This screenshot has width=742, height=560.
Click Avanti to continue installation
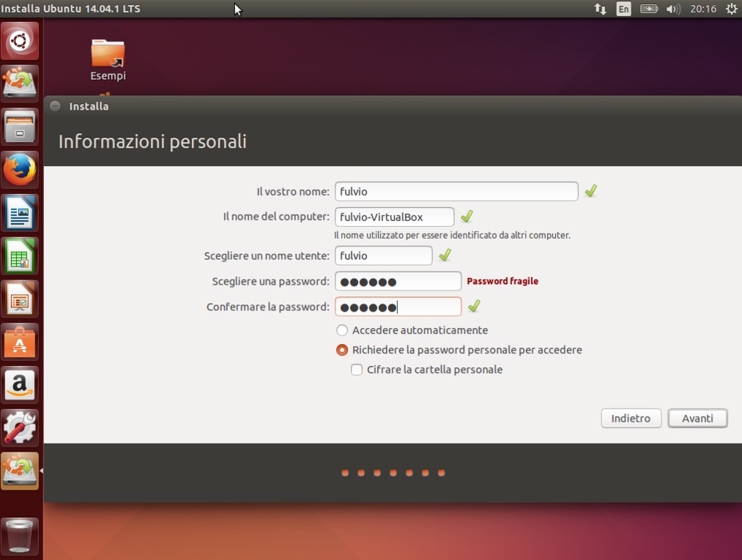click(697, 418)
